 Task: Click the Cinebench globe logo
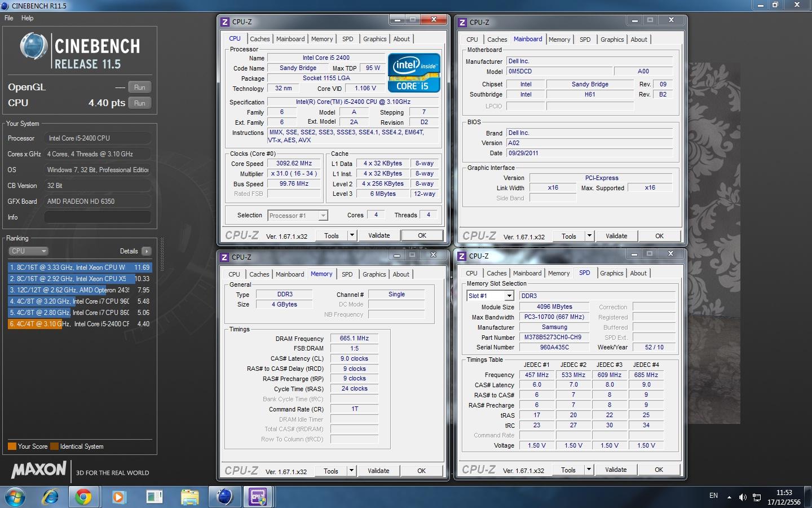(x=34, y=46)
